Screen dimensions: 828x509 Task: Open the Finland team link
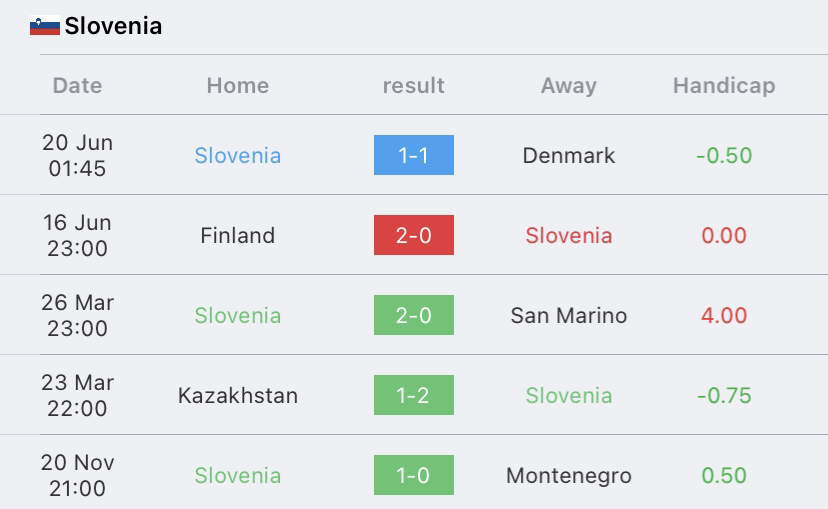[x=238, y=235]
